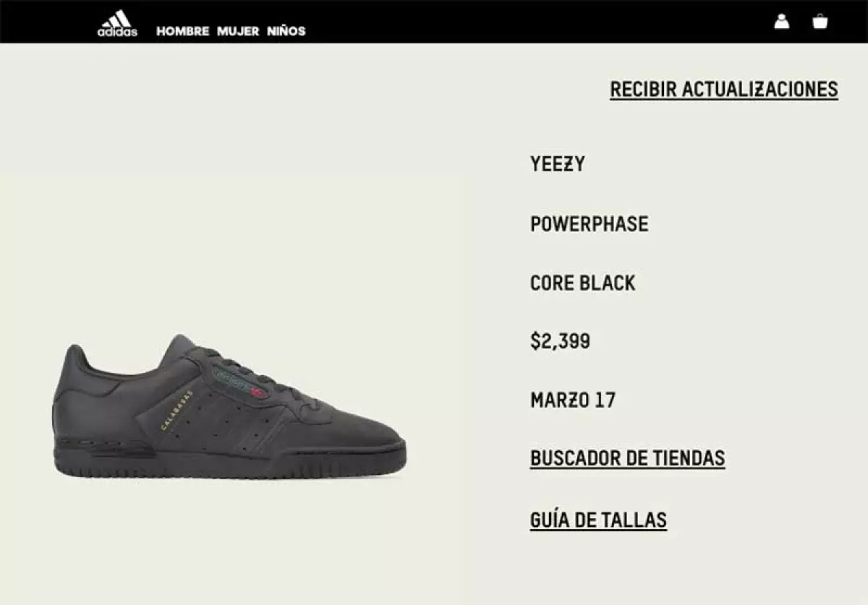Click the black Powerphase shoe product image
The height and width of the screenshot is (605, 868).
[x=229, y=406]
